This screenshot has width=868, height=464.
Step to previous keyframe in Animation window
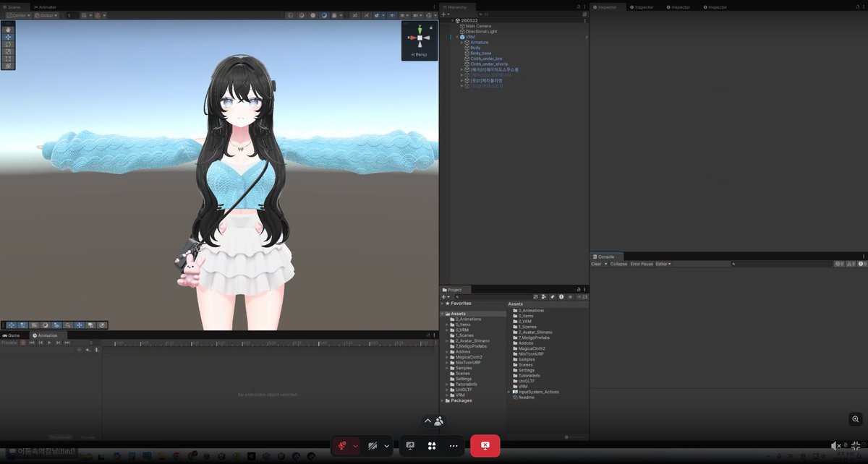point(41,343)
